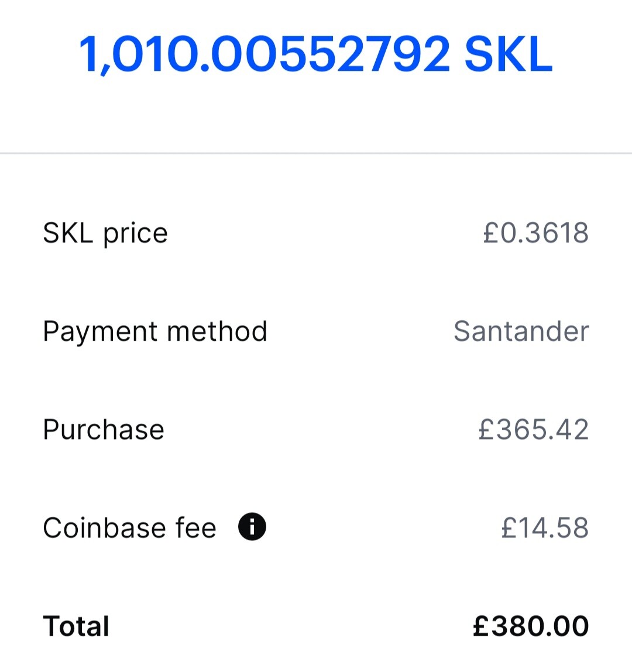The width and height of the screenshot is (632, 672).
Task: Click the pound sign in the SKL price
Action: pos(490,233)
